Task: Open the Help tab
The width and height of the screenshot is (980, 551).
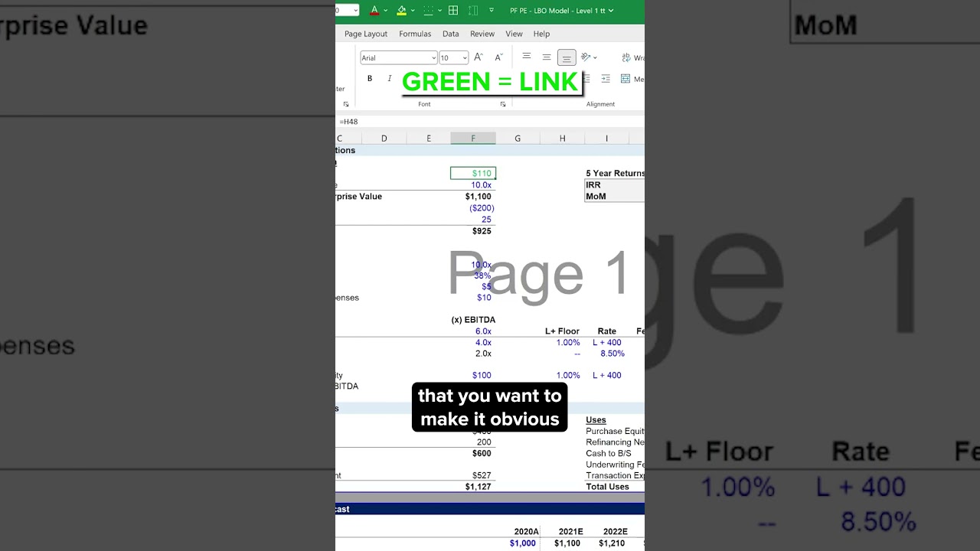Action: 541,34
